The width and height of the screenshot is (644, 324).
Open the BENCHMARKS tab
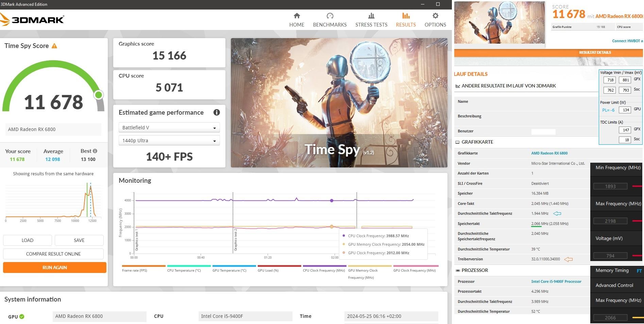330,20
